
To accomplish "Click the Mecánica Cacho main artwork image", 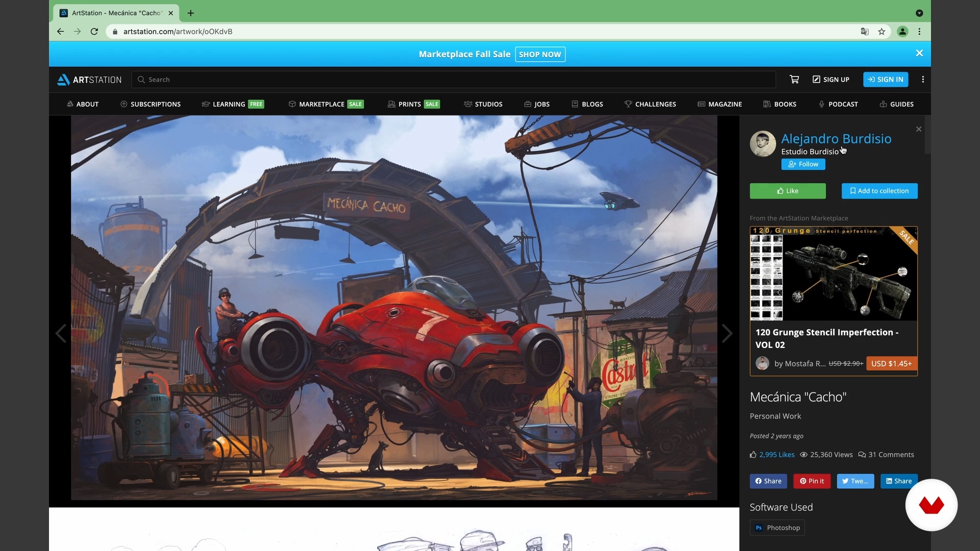I will [394, 308].
